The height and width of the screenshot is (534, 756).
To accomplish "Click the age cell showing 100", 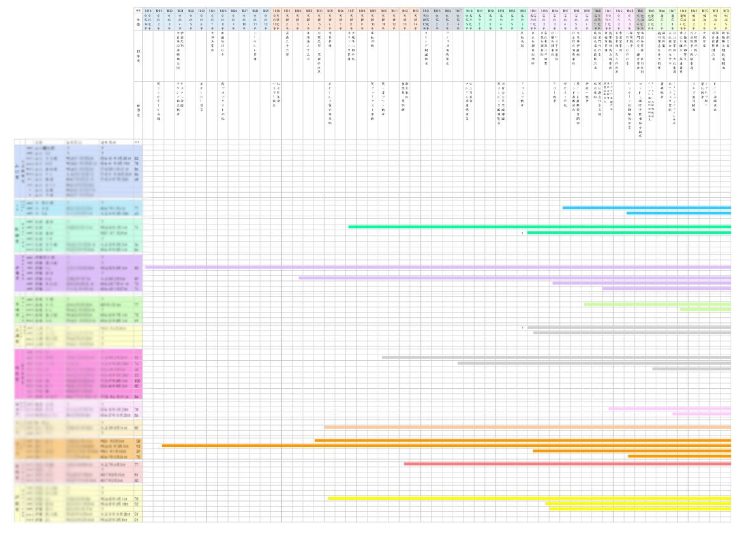I will (137, 381).
